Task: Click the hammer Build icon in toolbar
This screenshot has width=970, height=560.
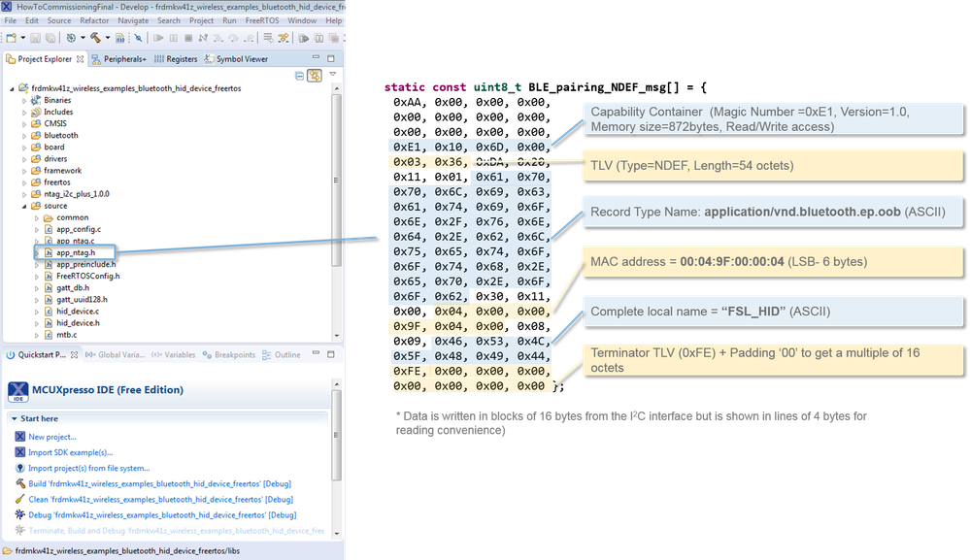Action: click(x=95, y=38)
